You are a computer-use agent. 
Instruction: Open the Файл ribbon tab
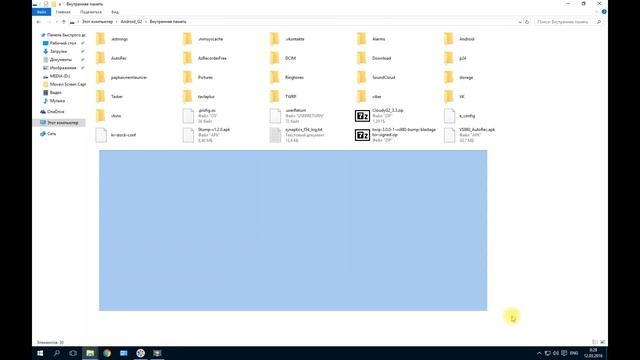[41, 12]
